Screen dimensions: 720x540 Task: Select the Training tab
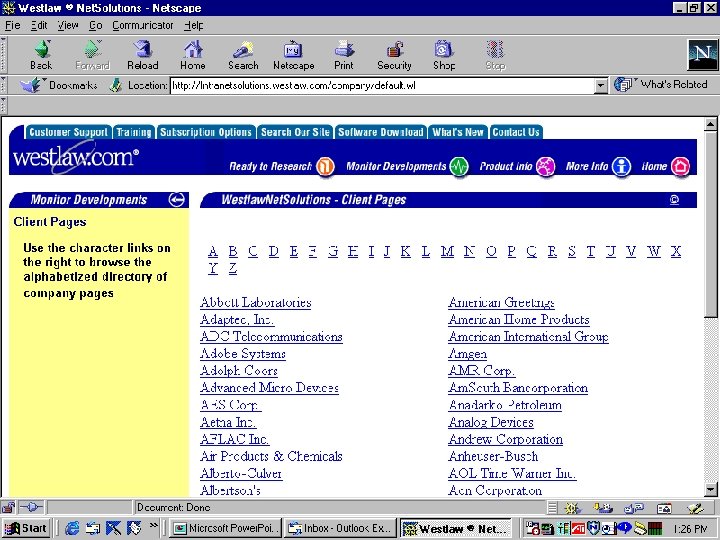[x=134, y=132]
